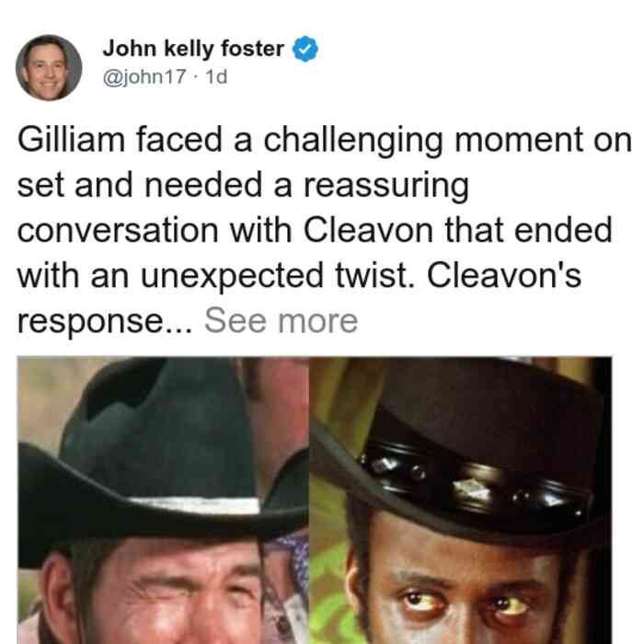Open the post via the 1d timestamp
The height and width of the screenshot is (644, 644).
(x=216, y=77)
